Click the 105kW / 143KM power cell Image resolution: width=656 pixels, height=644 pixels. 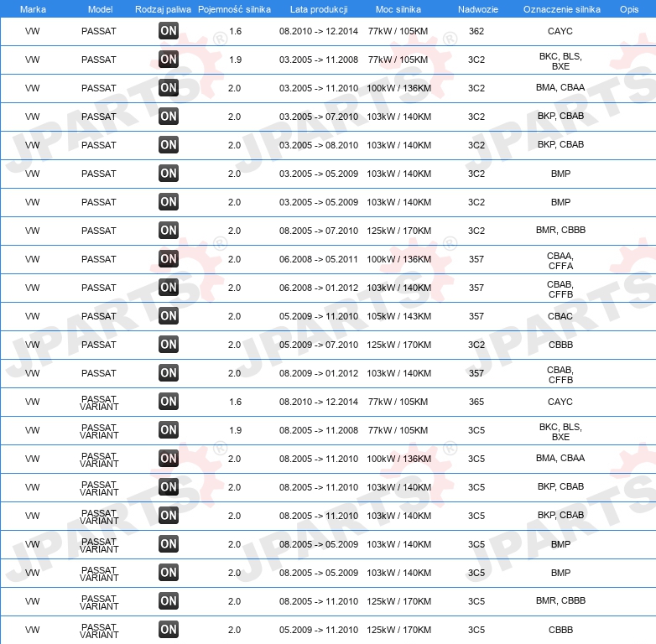(398, 316)
